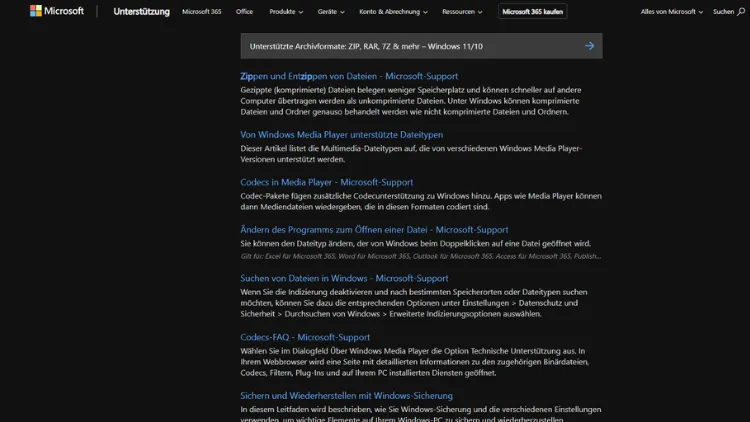Open Codecs in Media Player result
The width and height of the screenshot is (750, 422).
click(326, 182)
